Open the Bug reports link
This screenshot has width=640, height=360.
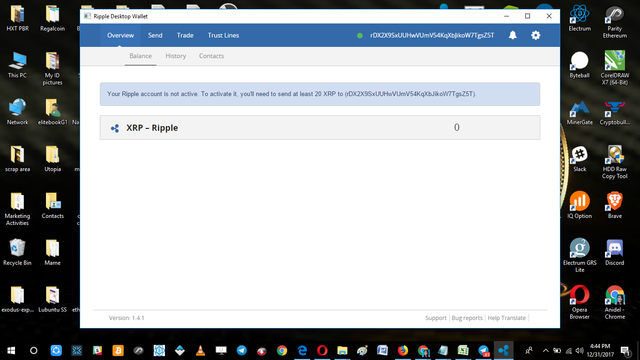pos(467,318)
